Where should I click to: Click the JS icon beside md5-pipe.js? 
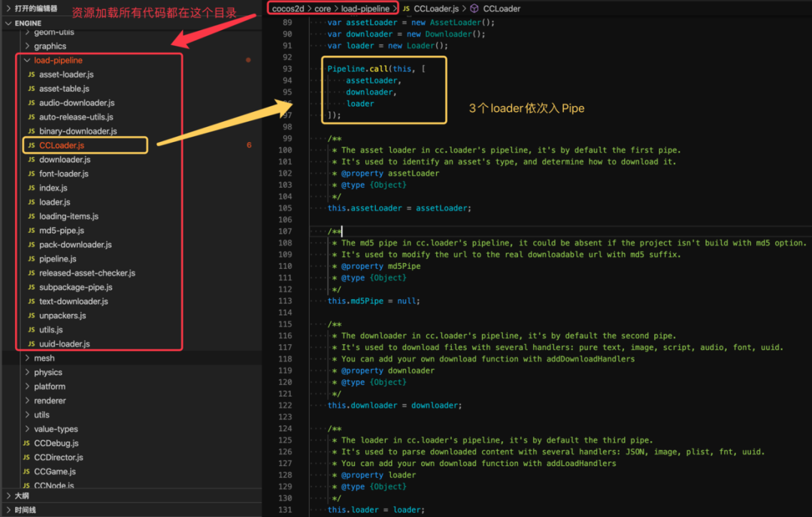(32, 230)
